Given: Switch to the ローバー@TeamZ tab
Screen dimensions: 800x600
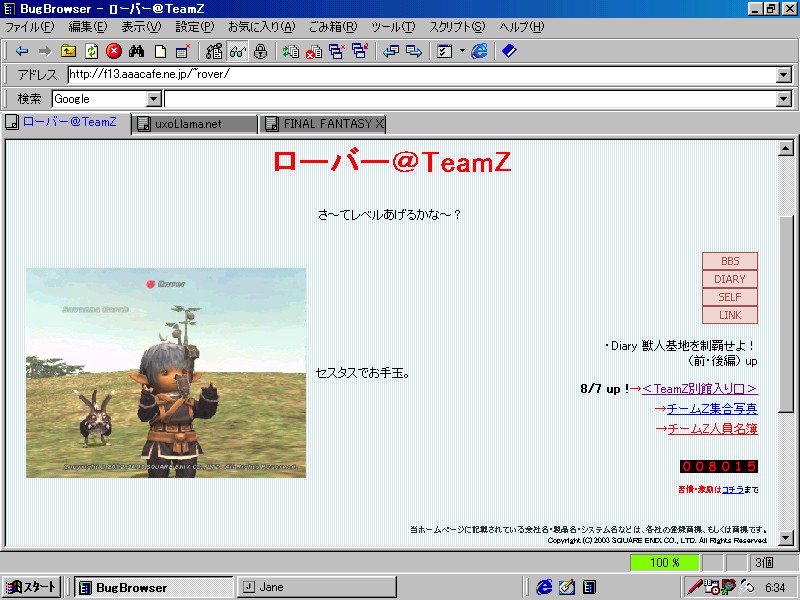Looking at the screenshot, I should [67, 122].
